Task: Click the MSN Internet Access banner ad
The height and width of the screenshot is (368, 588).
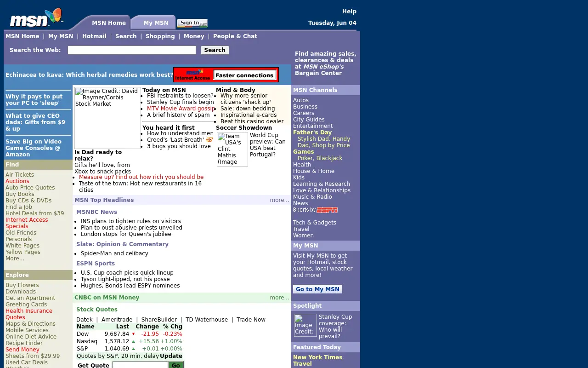Action: click(226, 75)
